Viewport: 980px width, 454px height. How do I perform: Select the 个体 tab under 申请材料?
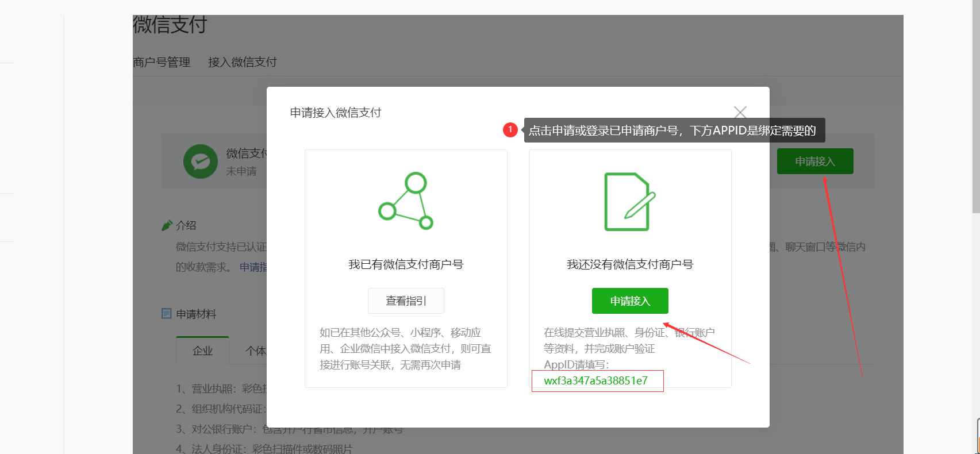point(256,351)
